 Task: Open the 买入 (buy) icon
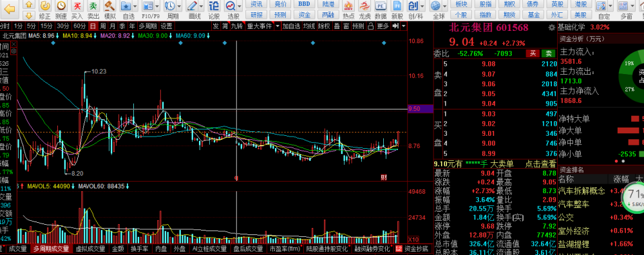[x=77, y=6]
